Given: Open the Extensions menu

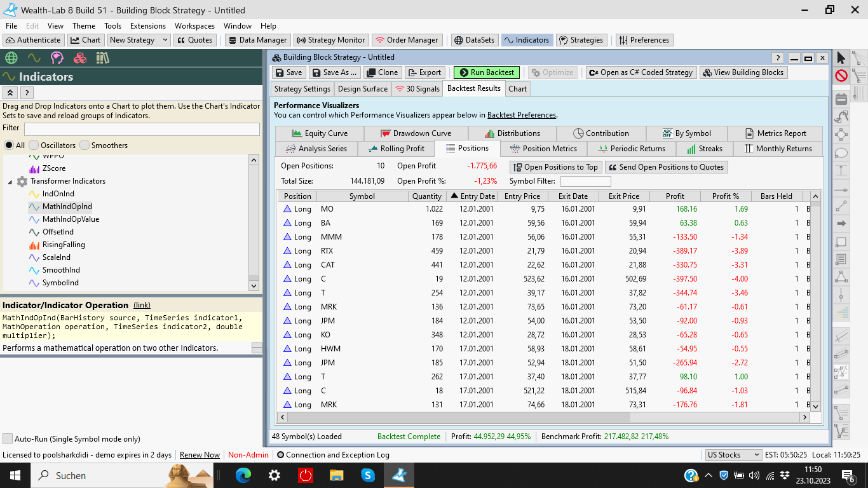Looking at the screenshot, I should pos(147,26).
